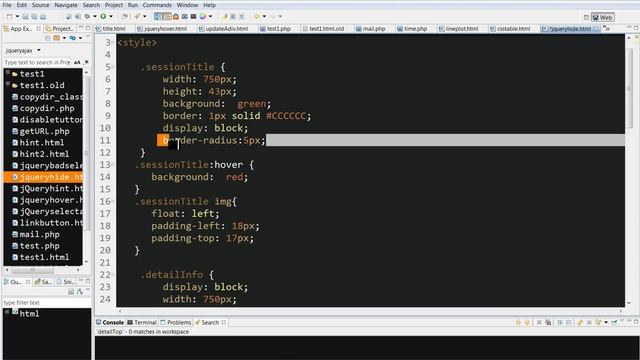The image size is (640, 360).
Task: Click the Open Perspective icon
Action: [x=586, y=17]
